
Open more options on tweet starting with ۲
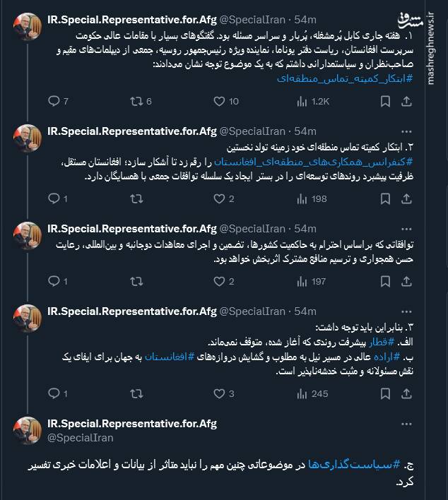(406, 131)
